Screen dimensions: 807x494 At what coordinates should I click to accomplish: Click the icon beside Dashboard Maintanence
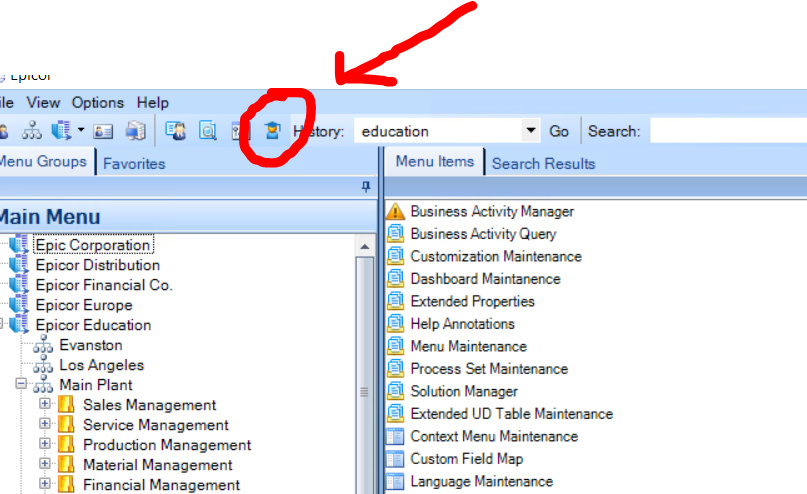pyautogui.click(x=395, y=278)
